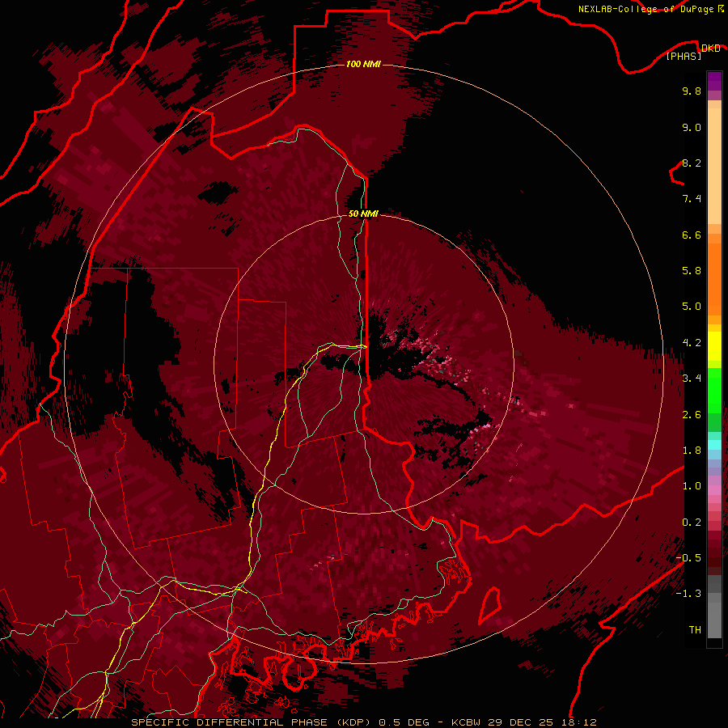Click the 9.0 value on the scale
Screen dimensions: 728x728
[692, 127]
